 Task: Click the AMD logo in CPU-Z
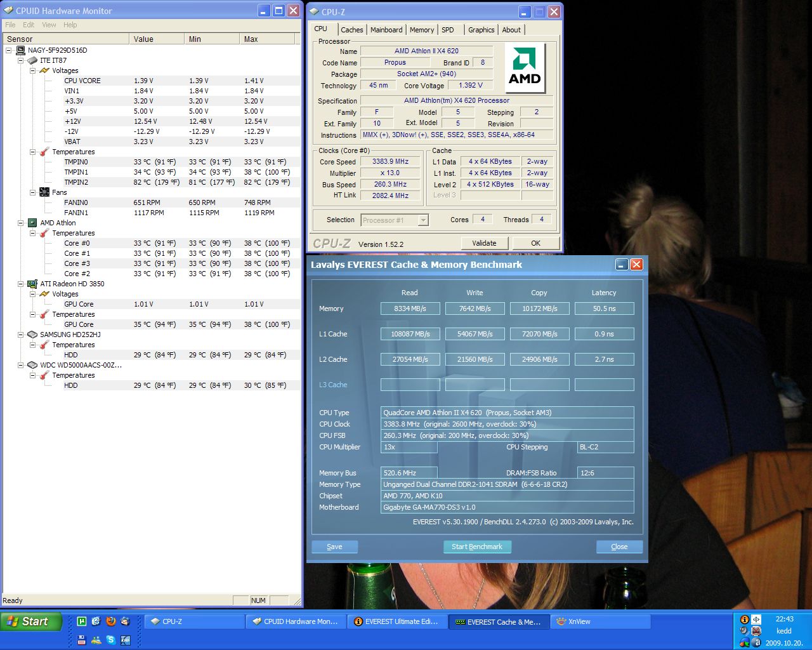[x=525, y=67]
